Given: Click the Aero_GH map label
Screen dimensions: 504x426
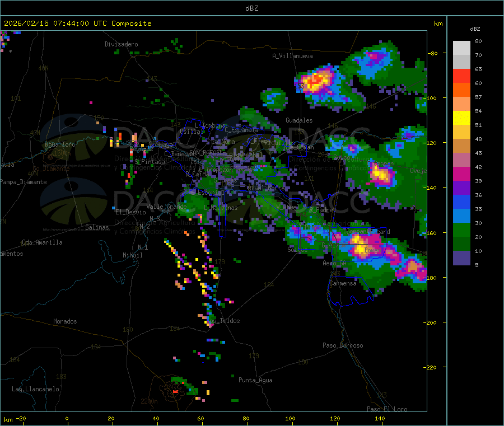Looking at the screenshot, I should pos(335,263).
